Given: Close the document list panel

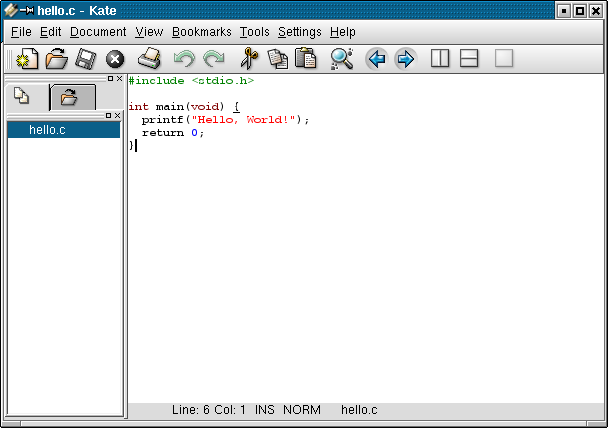Looking at the screenshot, I should (117, 116).
